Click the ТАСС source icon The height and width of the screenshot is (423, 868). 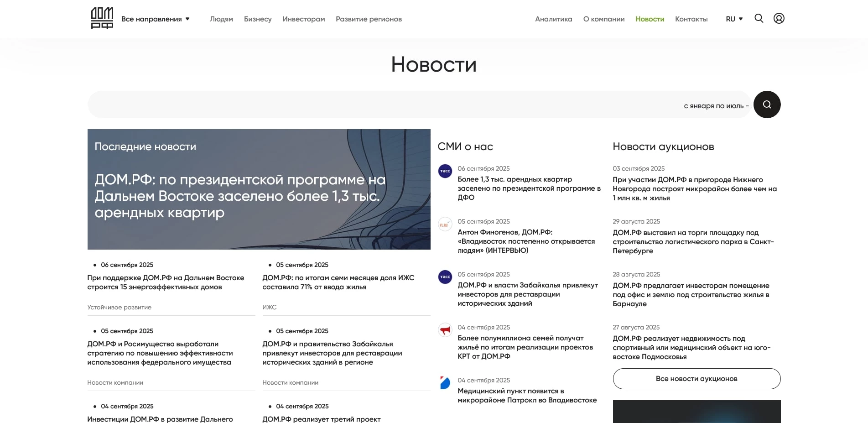(x=444, y=172)
